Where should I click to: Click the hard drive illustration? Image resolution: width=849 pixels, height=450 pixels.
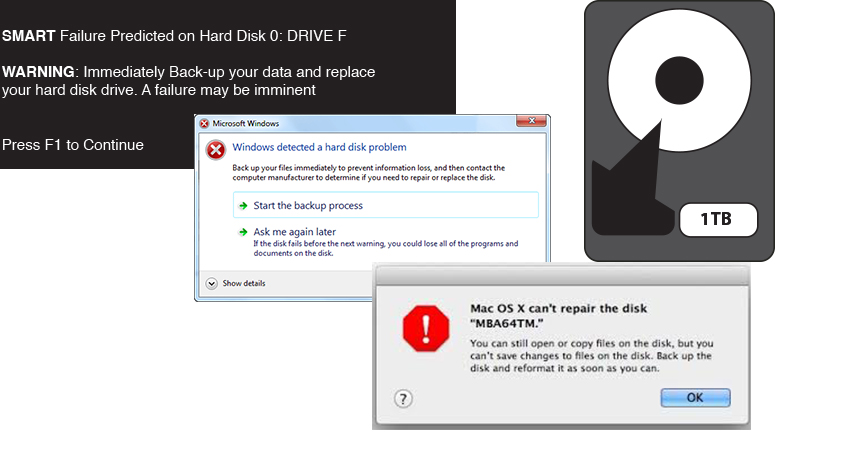tap(679, 131)
